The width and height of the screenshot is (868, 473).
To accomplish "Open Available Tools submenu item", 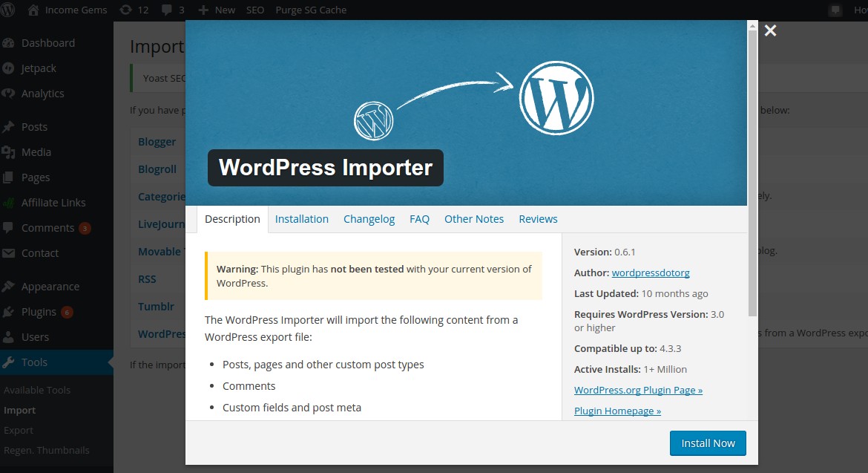I will click(x=37, y=390).
